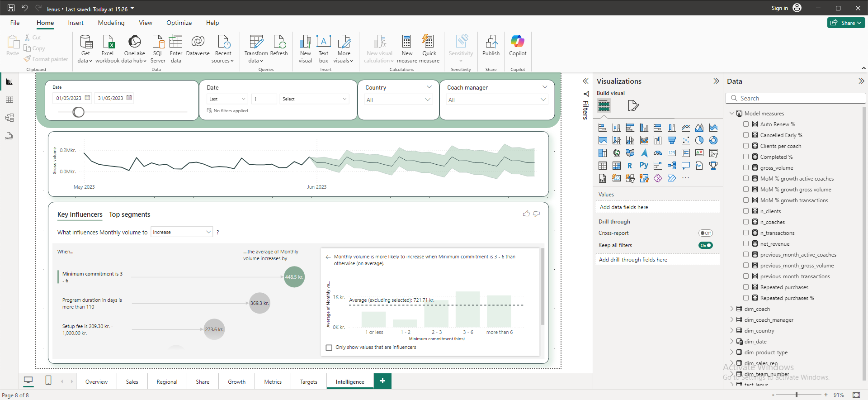Viewport: 868px width, 400px height.
Task: Toggle Cross-report drill through on
Action: point(705,233)
